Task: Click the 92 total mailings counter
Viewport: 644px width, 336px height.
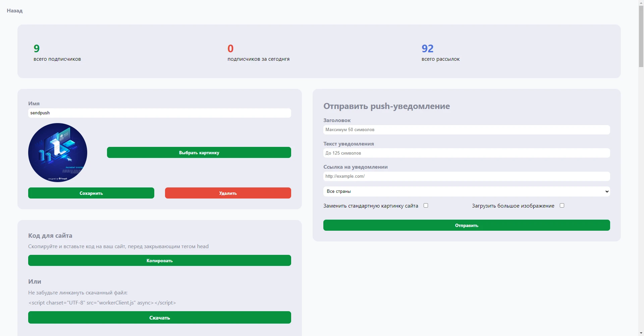Action: [x=428, y=49]
